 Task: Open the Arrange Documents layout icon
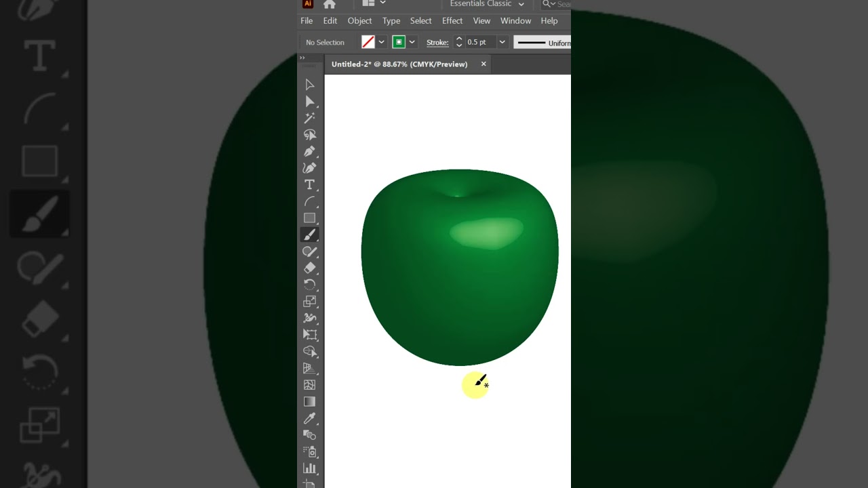point(368,3)
